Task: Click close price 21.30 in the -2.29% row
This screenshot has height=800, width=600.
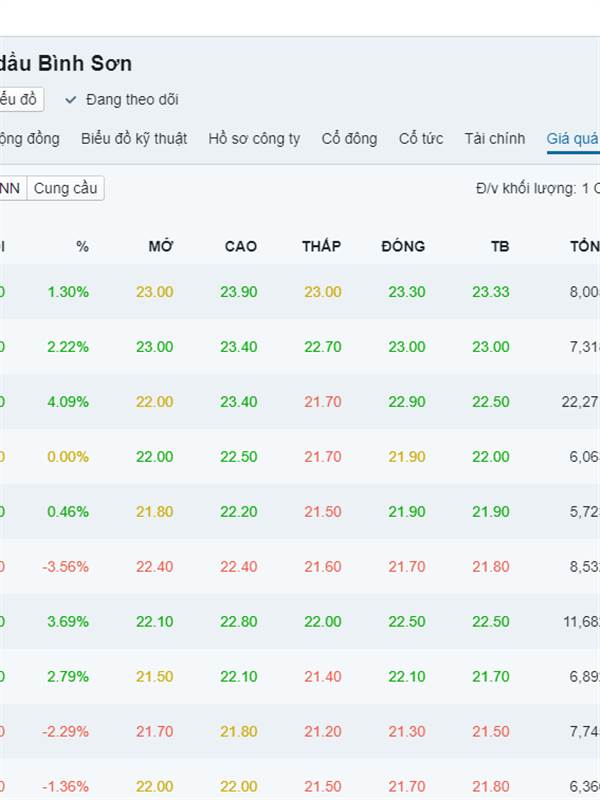Action: click(407, 732)
